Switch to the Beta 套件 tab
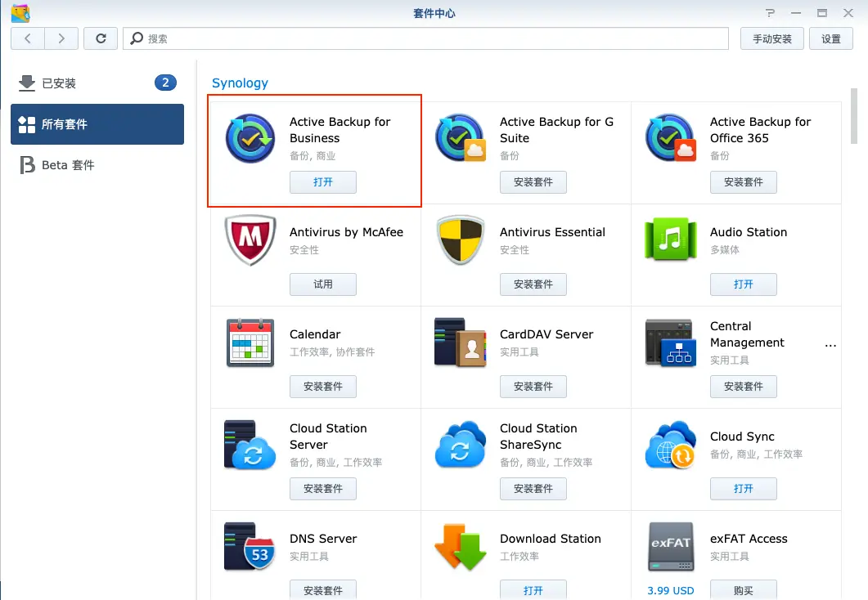Image resolution: width=868 pixels, height=600 pixels. 97,165
